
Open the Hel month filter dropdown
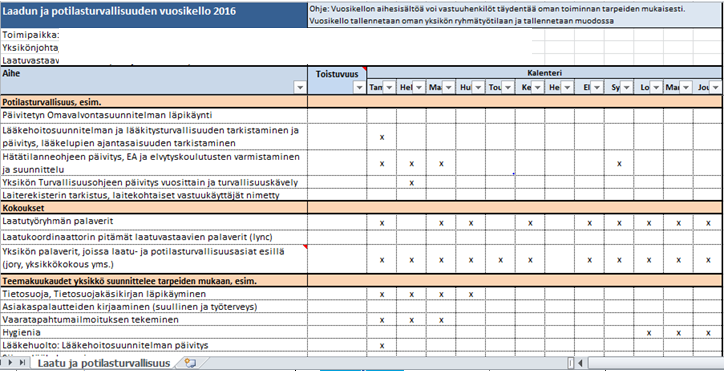(x=419, y=87)
